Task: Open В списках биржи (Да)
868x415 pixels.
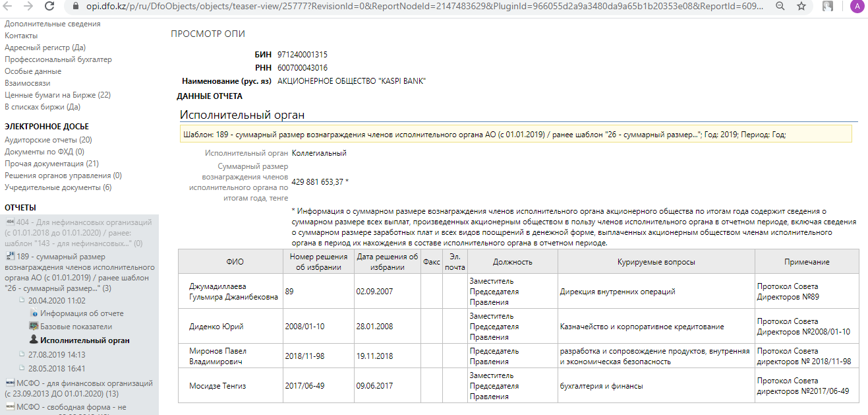Action: click(x=42, y=107)
